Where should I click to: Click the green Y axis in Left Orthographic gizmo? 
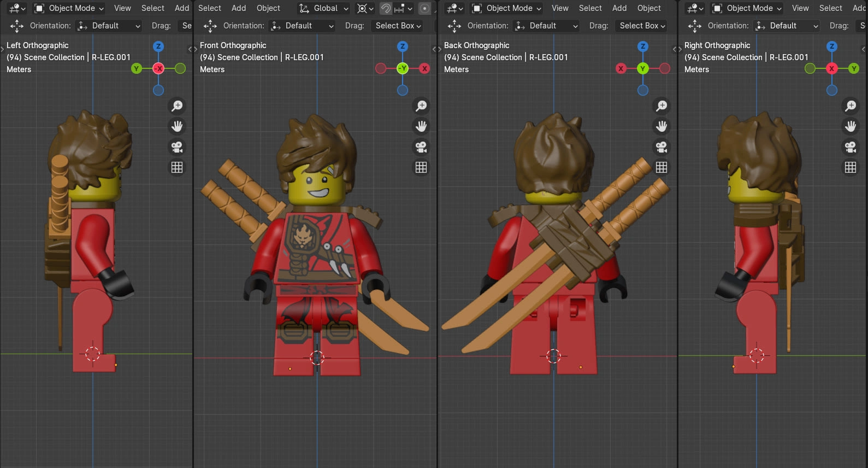coord(137,68)
